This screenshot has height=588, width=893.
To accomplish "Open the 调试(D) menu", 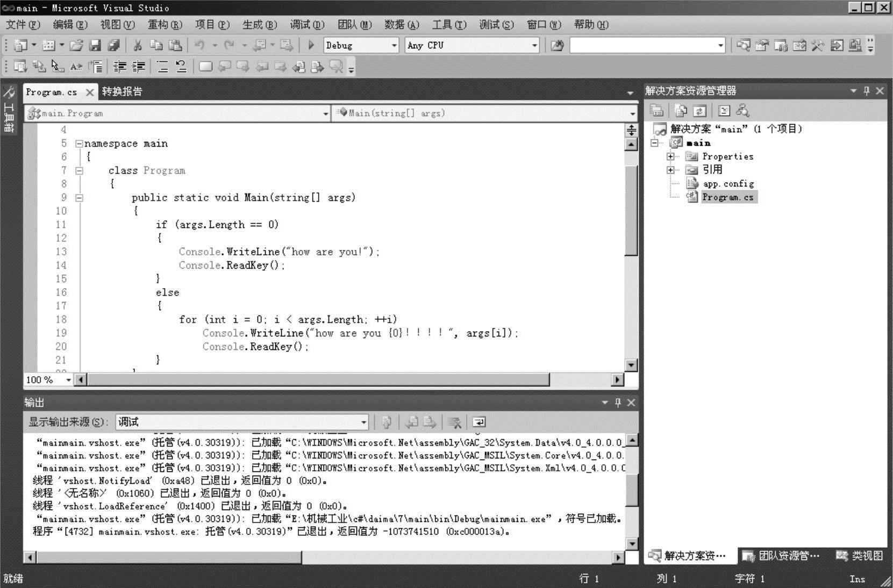I will point(307,25).
